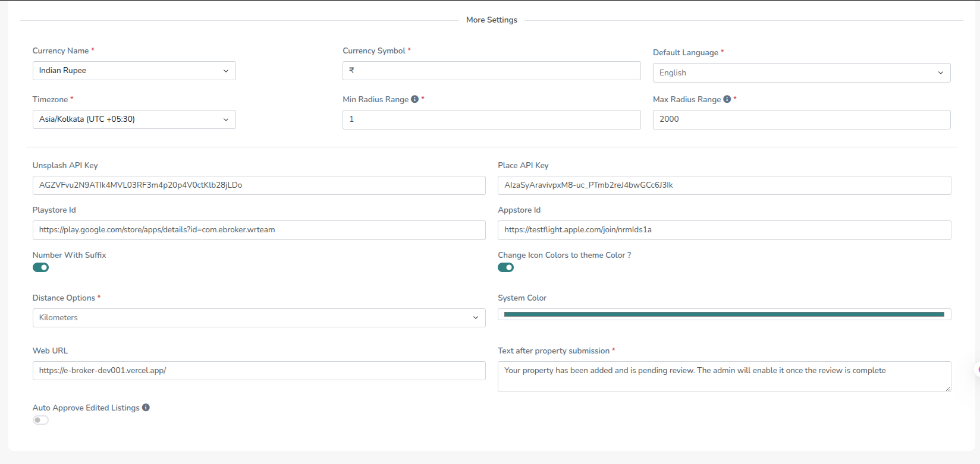Screen dimensions: 980x464
Task: Click the Appstore Id input field
Action: (x=724, y=230)
